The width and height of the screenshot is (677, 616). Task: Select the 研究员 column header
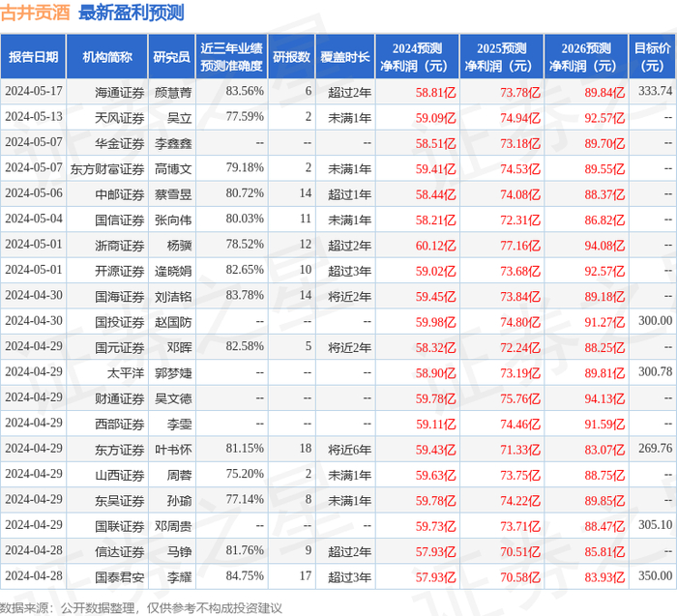pyautogui.click(x=171, y=57)
